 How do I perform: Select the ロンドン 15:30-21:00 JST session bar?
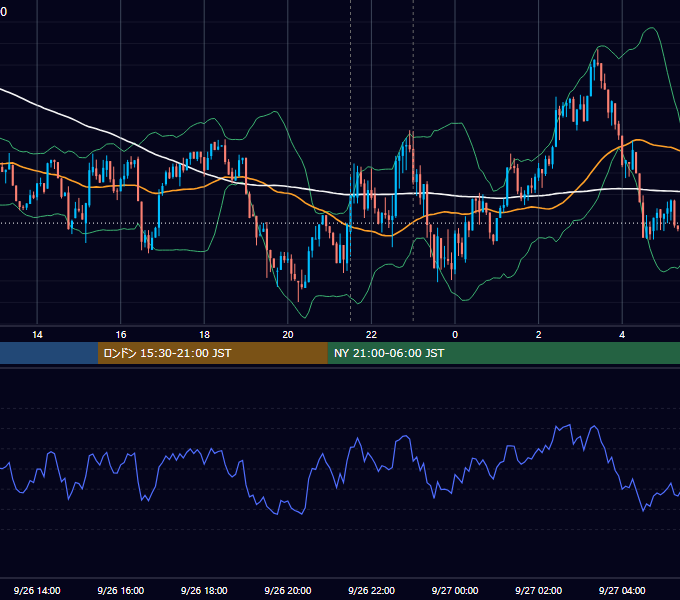coord(212,353)
